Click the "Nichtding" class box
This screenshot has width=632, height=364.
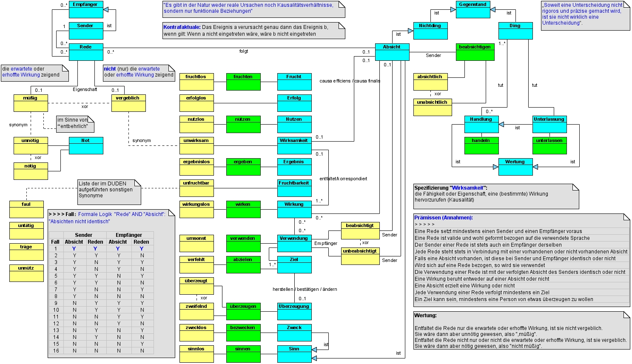[430, 31]
